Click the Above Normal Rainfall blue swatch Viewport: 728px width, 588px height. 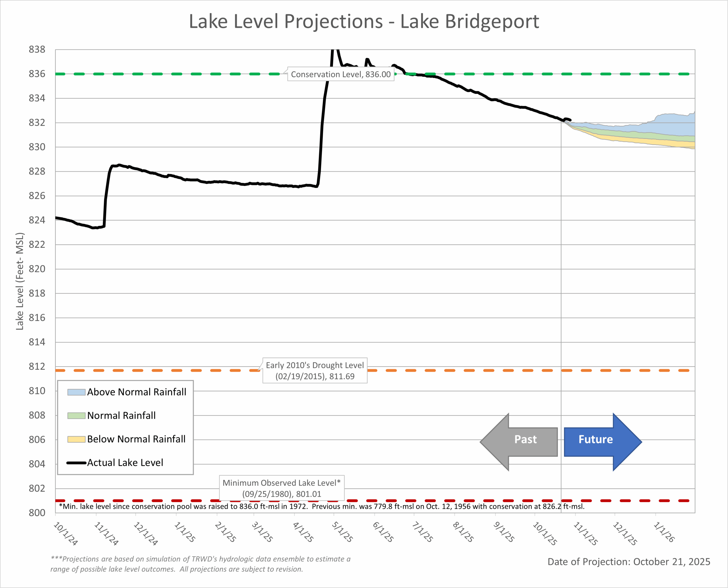[76, 392]
